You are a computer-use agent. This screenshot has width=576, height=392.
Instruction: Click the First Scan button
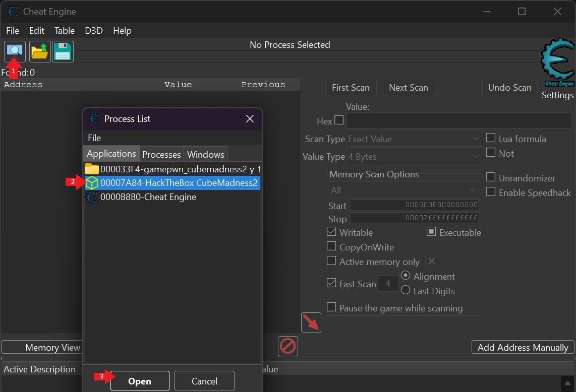351,87
